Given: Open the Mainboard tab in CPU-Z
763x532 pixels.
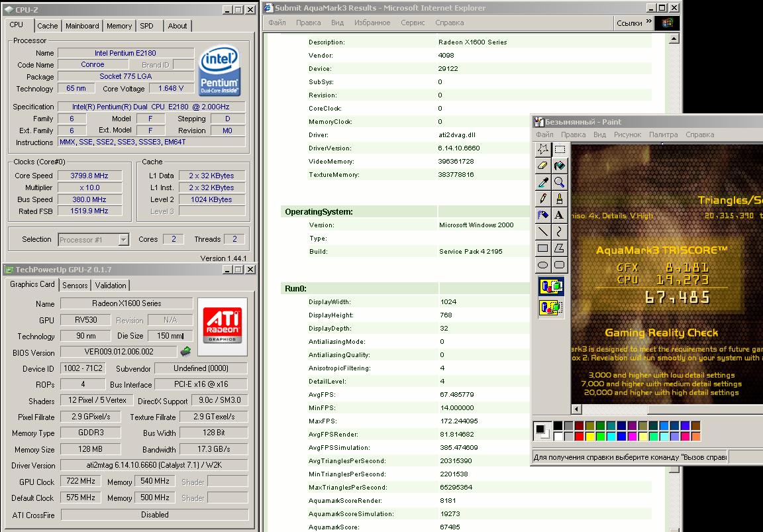Looking at the screenshot, I should click(x=82, y=26).
